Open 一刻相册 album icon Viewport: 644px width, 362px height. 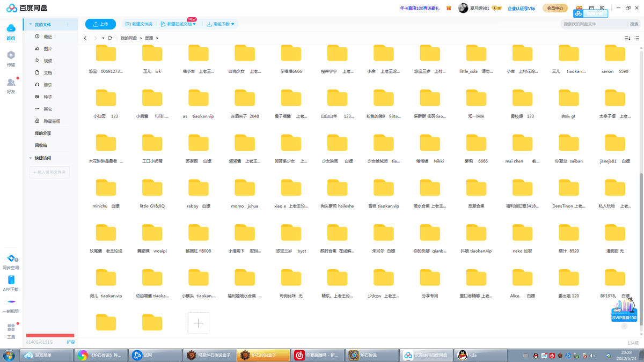[11, 302]
